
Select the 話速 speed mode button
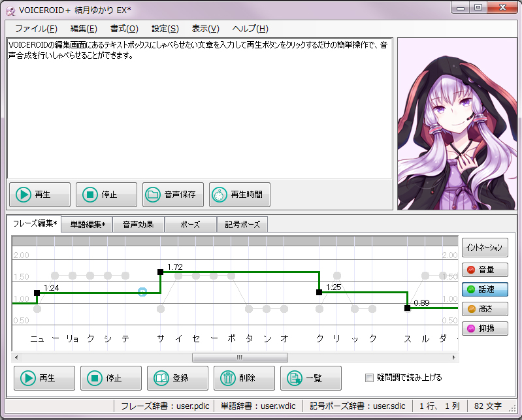point(485,289)
